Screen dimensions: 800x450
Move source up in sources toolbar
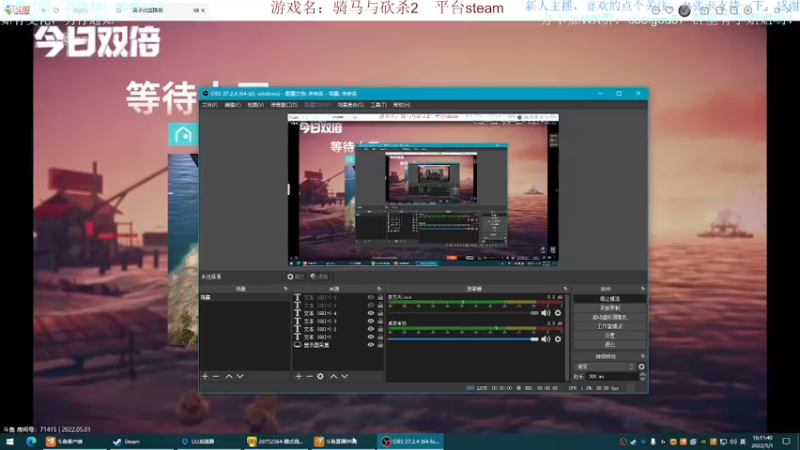coord(333,377)
